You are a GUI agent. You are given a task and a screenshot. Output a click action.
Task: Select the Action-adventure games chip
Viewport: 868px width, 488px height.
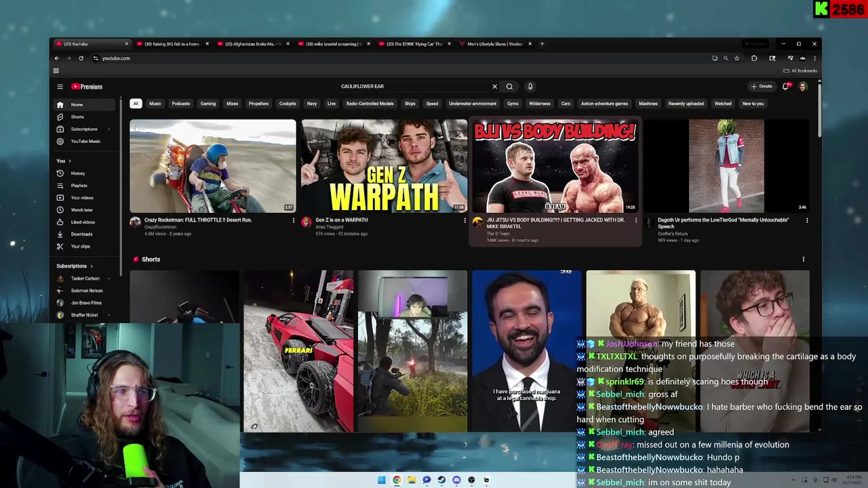(604, 104)
